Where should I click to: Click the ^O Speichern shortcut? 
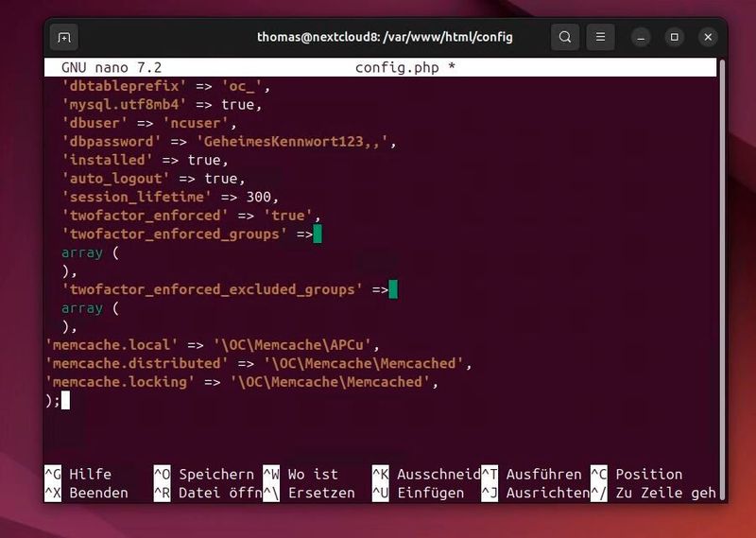[204, 475]
